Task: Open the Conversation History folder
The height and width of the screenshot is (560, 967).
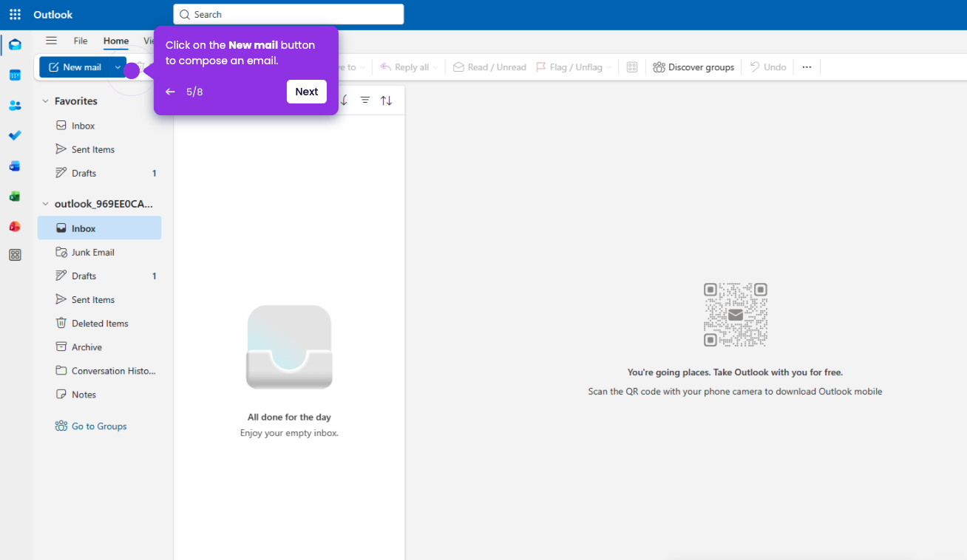Action: [x=99, y=370]
